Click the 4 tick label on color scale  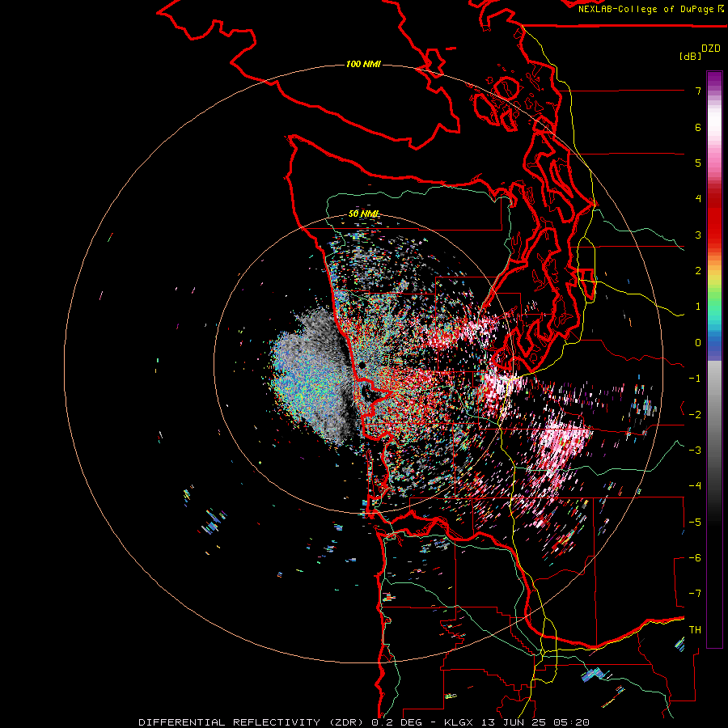click(698, 199)
